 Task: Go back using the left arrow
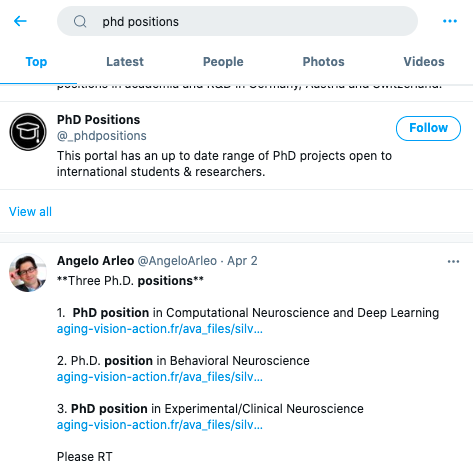tap(20, 21)
